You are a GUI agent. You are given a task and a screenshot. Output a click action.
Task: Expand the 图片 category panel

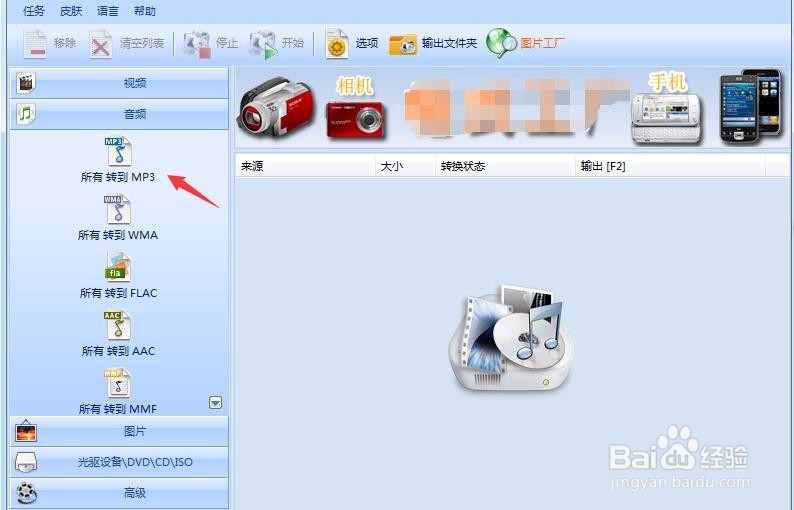(x=119, y=431)
